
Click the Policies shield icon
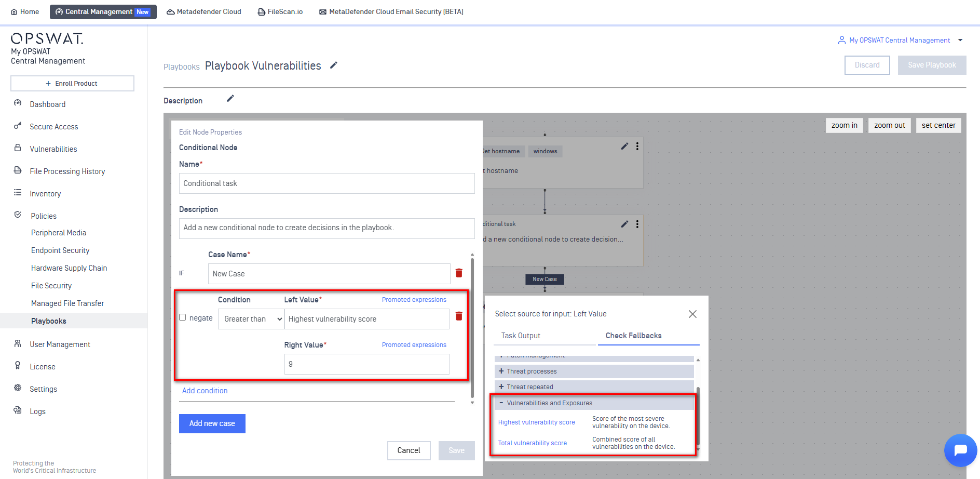[x=18, y=215]
